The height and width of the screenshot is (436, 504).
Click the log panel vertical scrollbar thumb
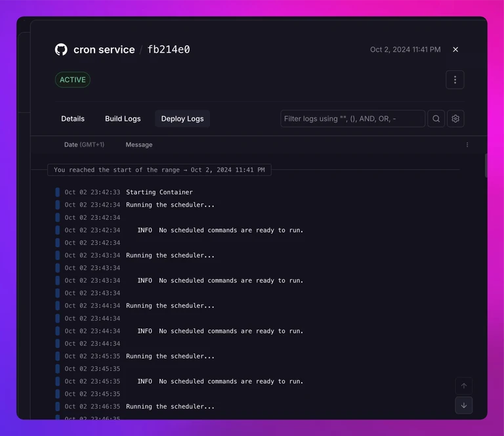(x=486, y=165)
